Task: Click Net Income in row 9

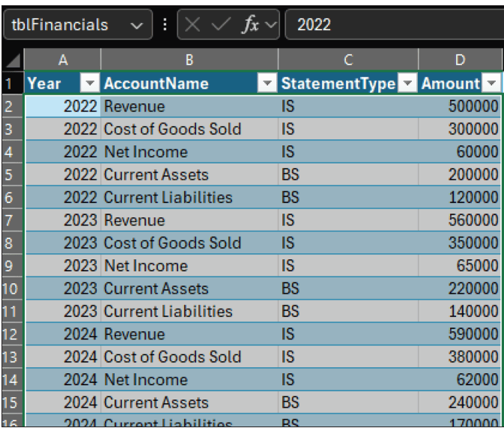Action: (x=189, y=265)
